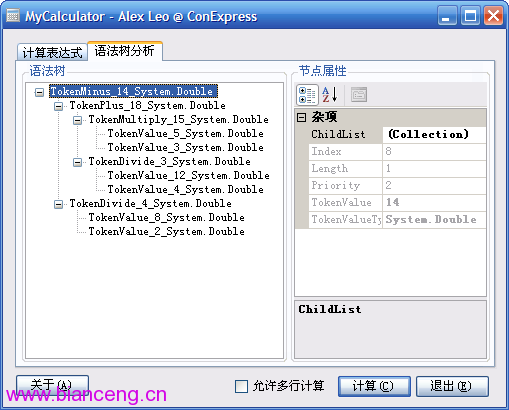Select tree node TokenValue_2_System.Double
The image size is (509, 410).
[x=166, y=231]
